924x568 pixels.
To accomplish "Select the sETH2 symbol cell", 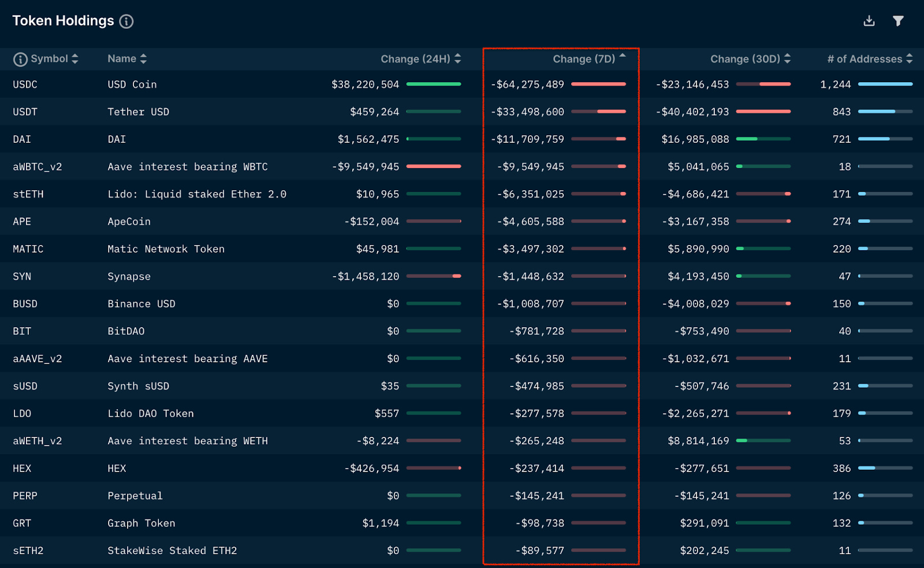I will 28,551.
